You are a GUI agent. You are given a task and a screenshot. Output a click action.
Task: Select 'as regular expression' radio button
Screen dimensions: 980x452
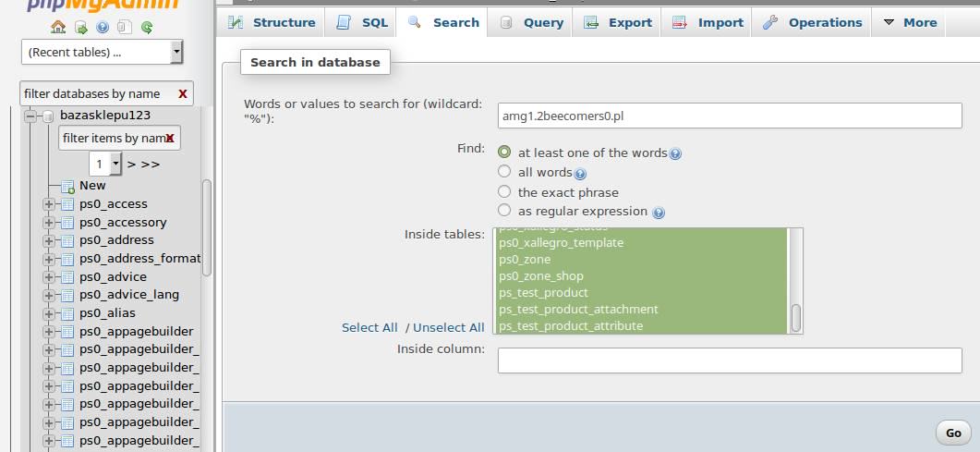coord(504,210)
